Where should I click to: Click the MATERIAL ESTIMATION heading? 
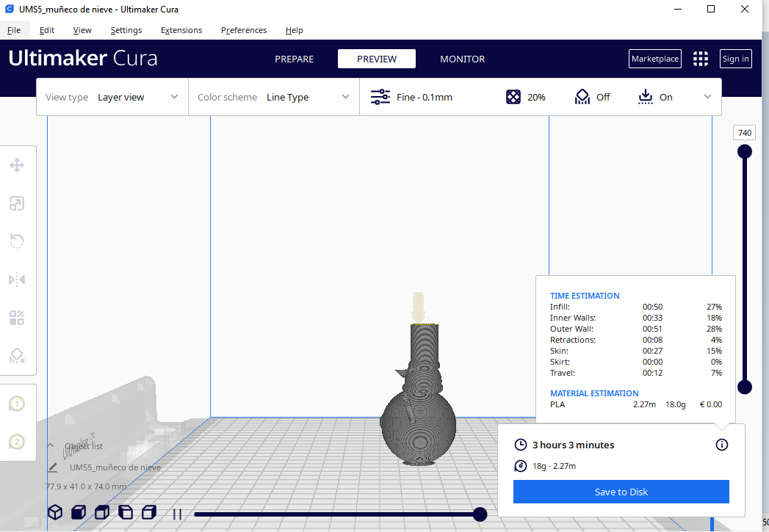point(594,393)
